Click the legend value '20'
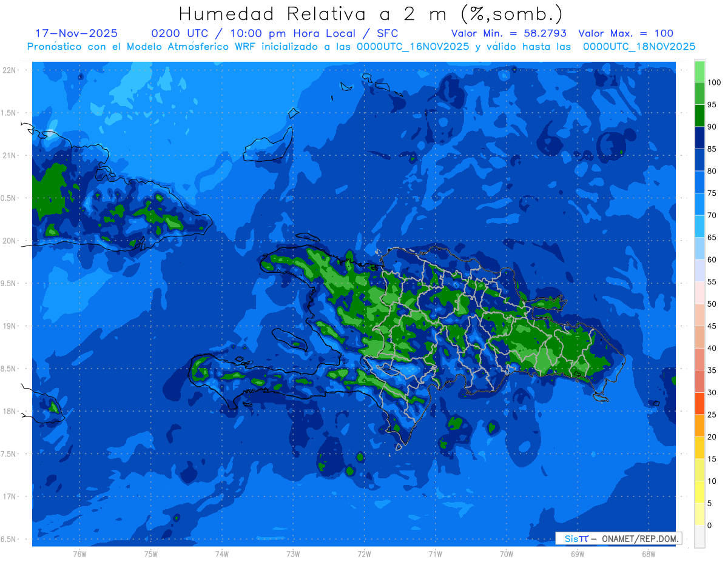728x562 pixels. (x=712, y=437)
